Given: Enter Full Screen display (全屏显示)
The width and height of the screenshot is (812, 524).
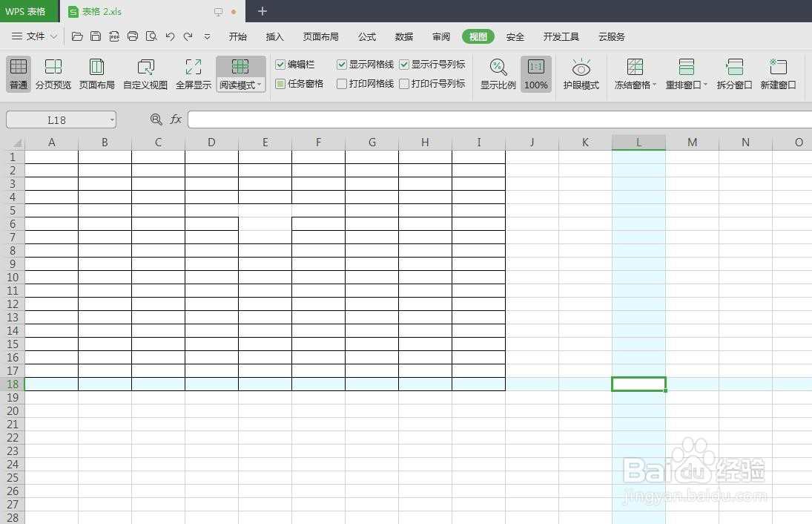Looking at the screenshot, I should [194, 73].
